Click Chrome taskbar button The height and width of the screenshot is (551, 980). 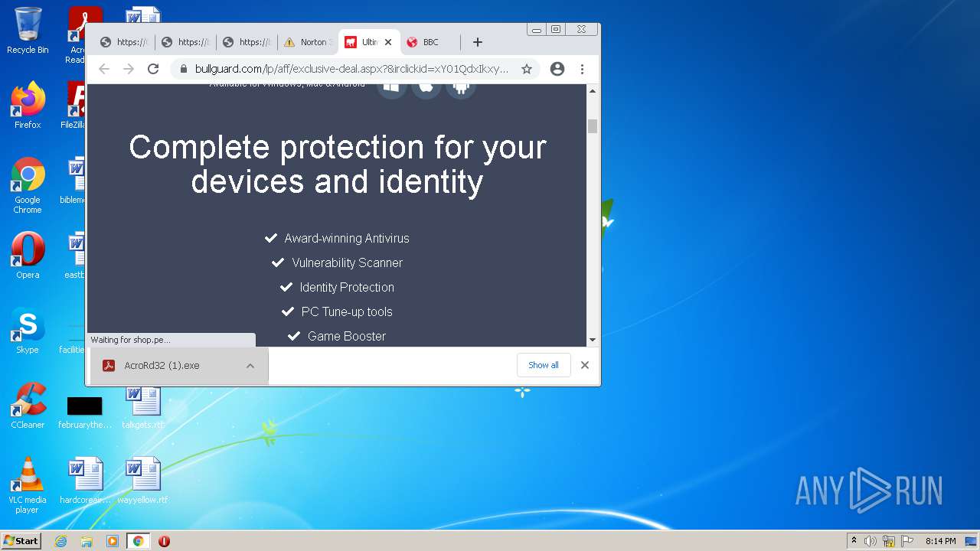tap(139, 541)
